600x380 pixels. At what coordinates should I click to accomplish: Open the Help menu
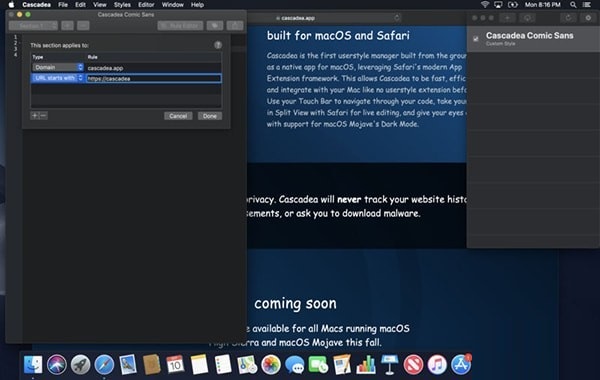pos(197,5)
